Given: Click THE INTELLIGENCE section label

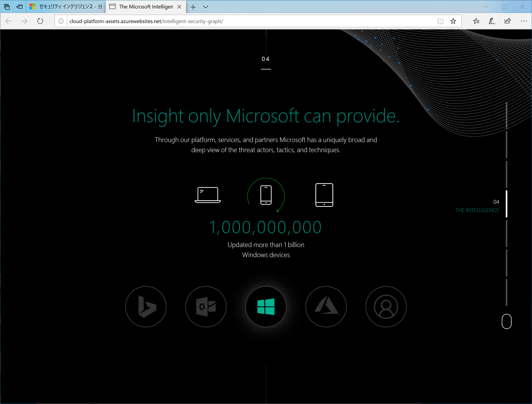Looking at the screenshot, I should click(477, 210).
